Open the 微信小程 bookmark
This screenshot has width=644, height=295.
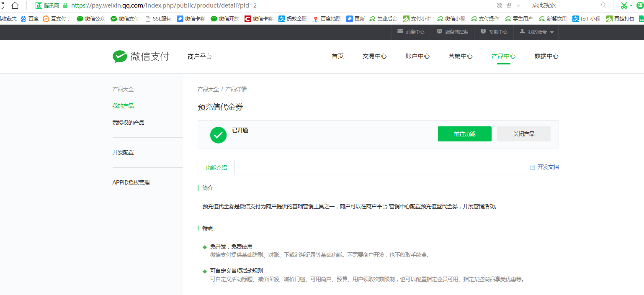click(x=451, y=19)
